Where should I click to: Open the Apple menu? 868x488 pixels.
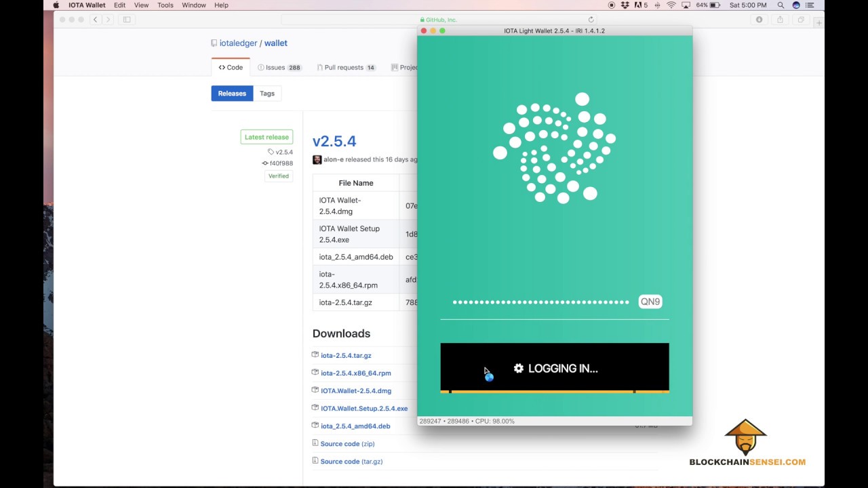(56, 5)
